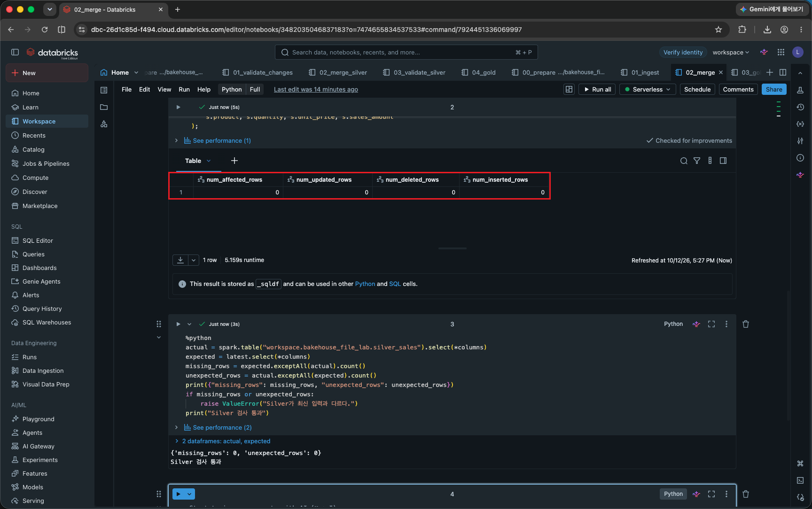Switch to the 01_validate_changes notebook tab
812x509 pixels.
coord(258,72)
